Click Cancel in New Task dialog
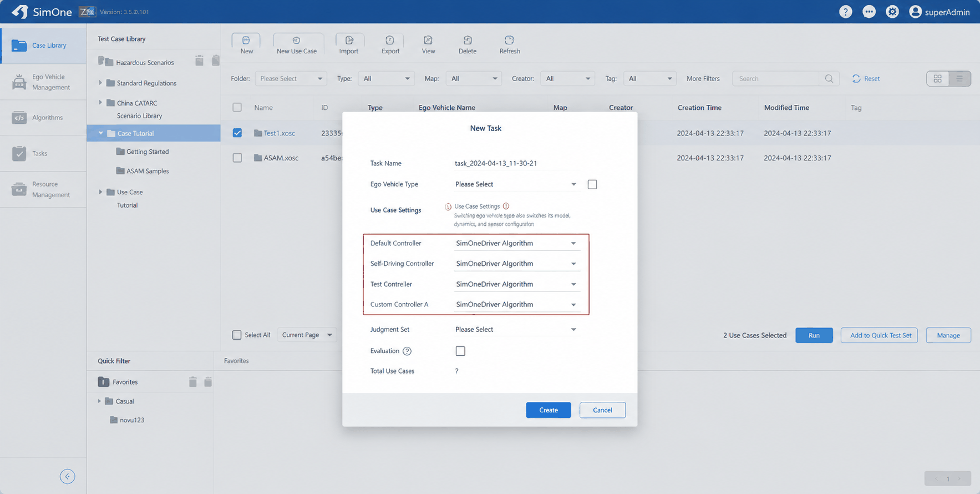This screenshot has width=980, height=494. [602, 410]
